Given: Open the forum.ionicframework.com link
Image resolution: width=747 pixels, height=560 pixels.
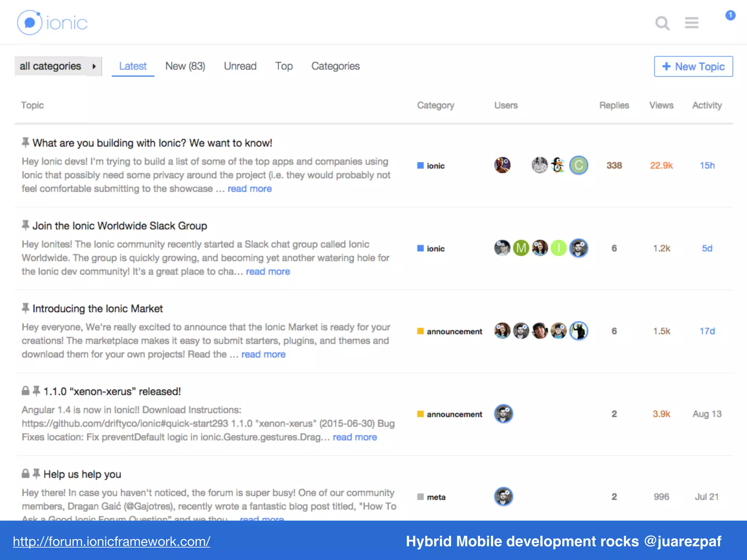Looking at the screenshot, I should click(112, 541).
